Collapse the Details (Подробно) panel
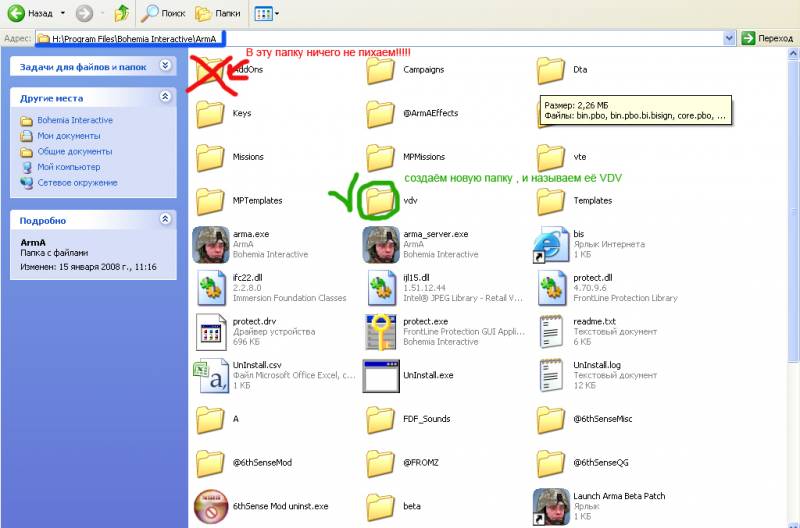The image size is (800, 528). click(165, 219)
